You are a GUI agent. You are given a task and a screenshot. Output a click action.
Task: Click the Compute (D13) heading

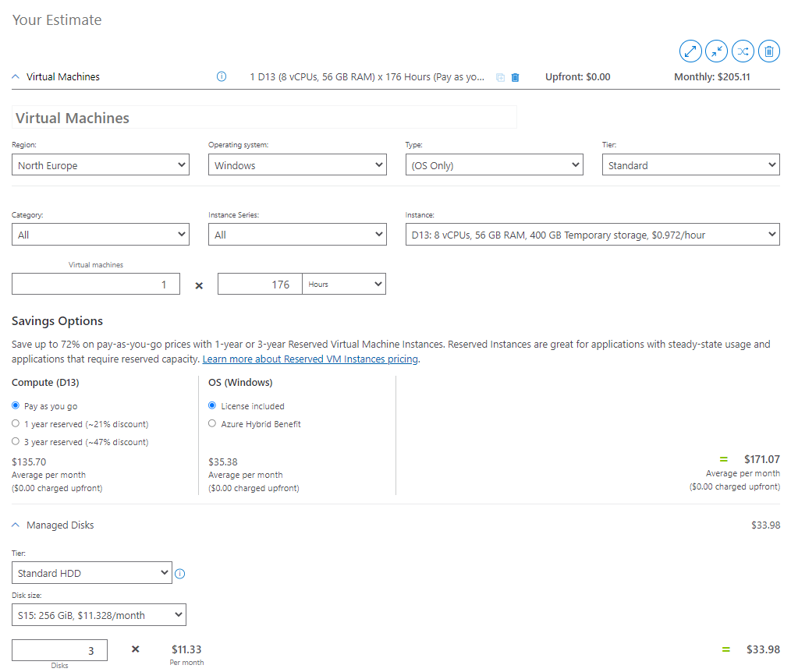tap(45, 383)
